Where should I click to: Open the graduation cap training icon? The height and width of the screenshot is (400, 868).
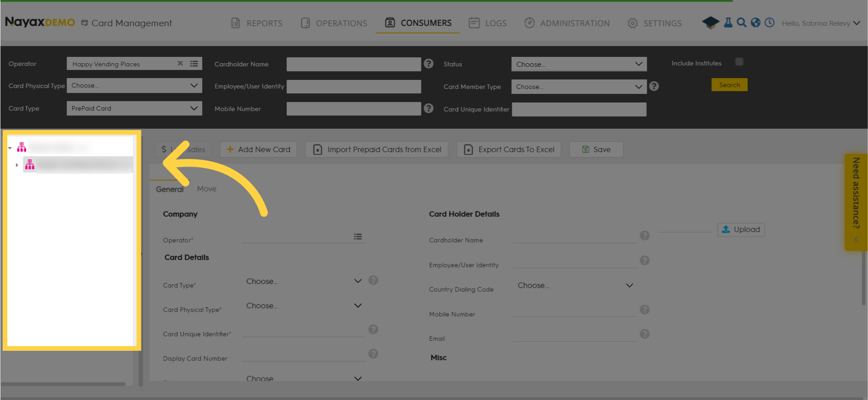710,23
